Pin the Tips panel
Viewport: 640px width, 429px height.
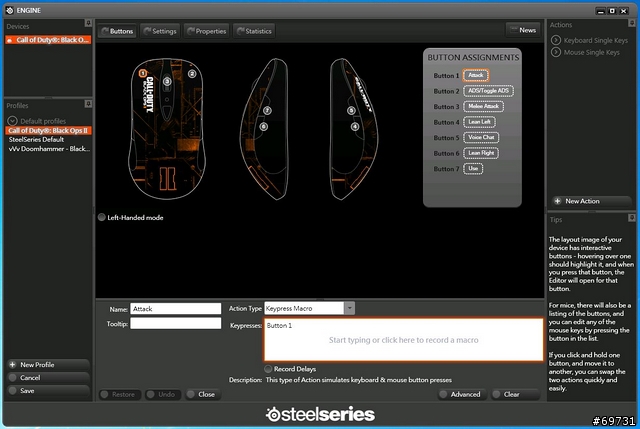pos(632,218)
